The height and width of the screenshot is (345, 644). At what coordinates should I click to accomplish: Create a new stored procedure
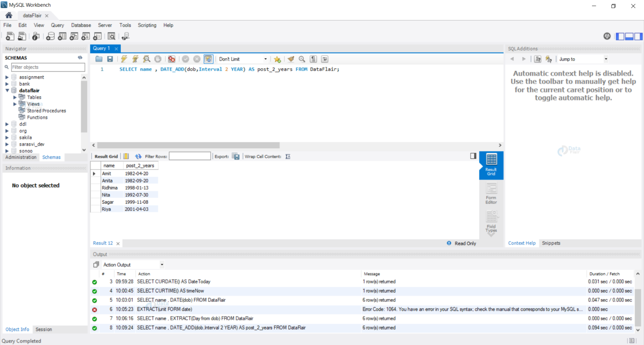point(86,36)
